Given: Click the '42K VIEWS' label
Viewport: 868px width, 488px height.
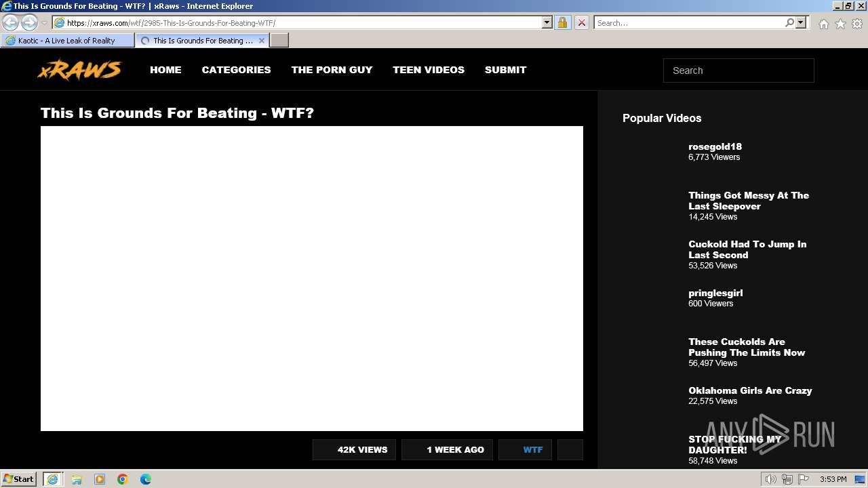Looking at the screenshot, I should pyautogui.click(x=355, y=449).
